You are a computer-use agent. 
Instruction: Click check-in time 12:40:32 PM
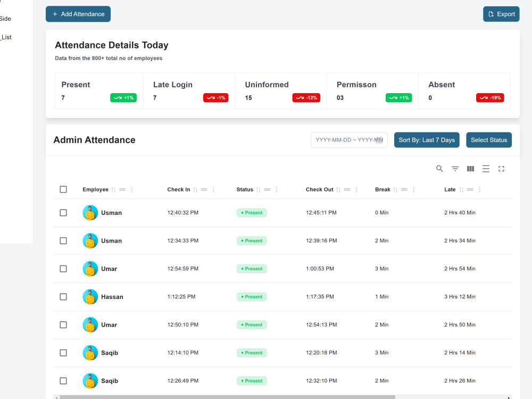(x=183, y=213)
